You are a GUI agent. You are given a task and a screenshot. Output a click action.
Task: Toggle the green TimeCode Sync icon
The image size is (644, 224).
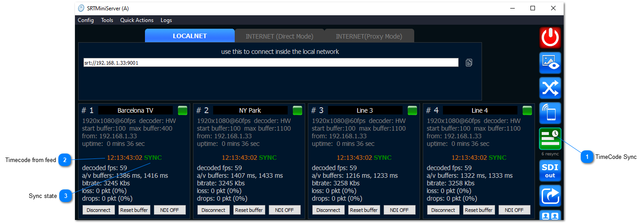(550, 139)
